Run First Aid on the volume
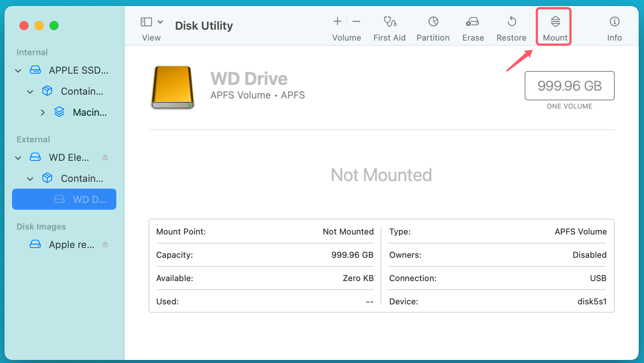This screenshot has height=363, width=644. point(389,27)
